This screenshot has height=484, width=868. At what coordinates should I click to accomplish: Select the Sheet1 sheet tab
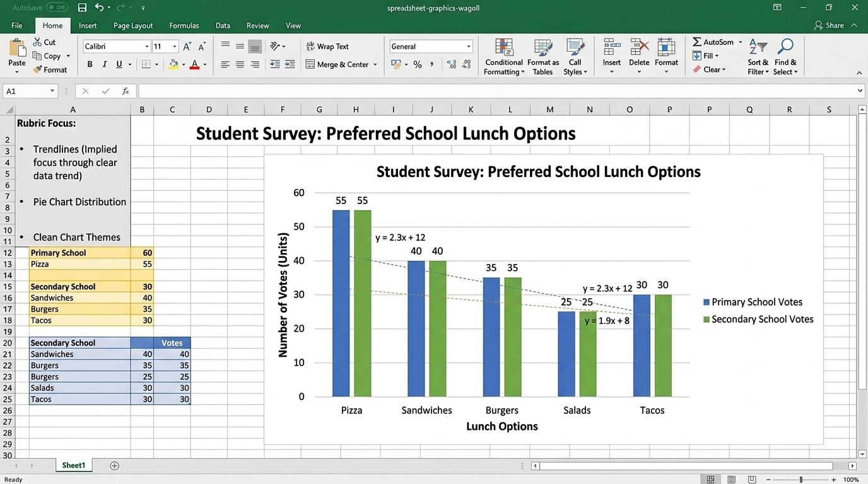[74, 466]
